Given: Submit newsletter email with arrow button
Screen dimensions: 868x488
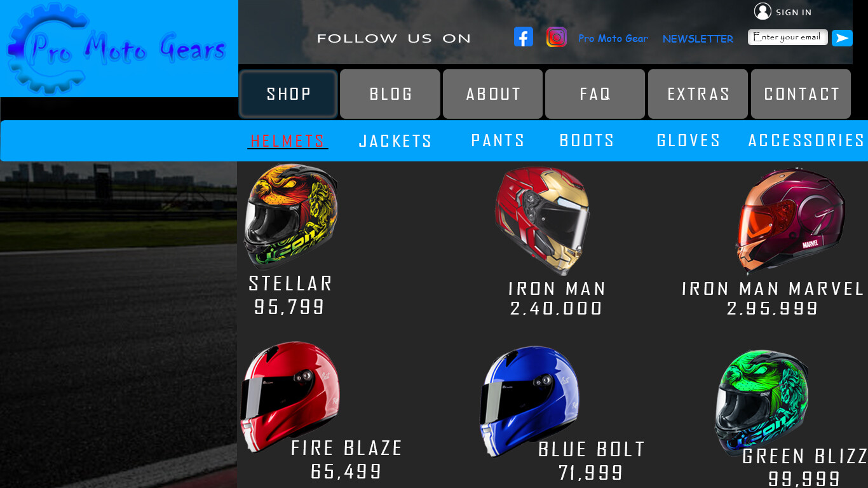Looking at the screenshot, I should click(x=842, y=38).
